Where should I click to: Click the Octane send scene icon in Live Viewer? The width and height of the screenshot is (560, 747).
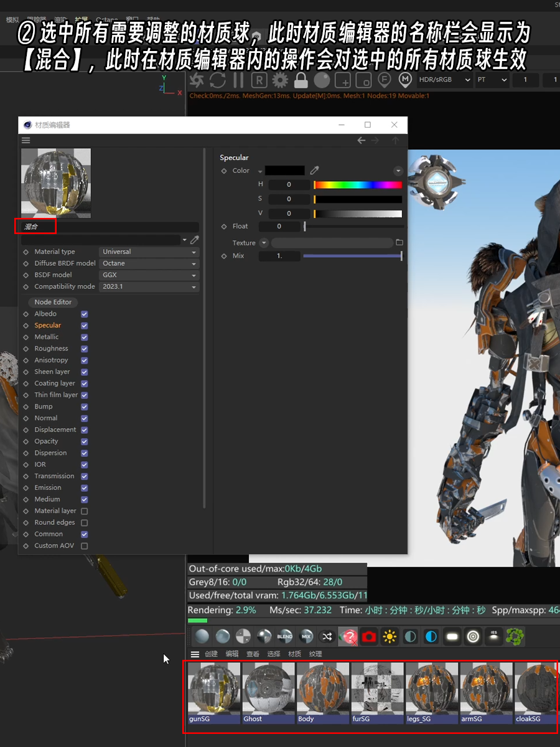[x=197, y=80]
